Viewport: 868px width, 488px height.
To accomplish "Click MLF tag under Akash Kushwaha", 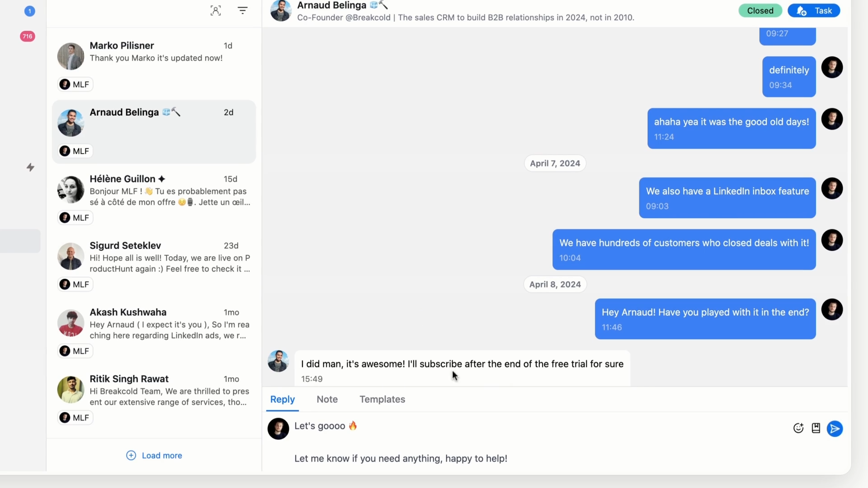I will [75, 351].
